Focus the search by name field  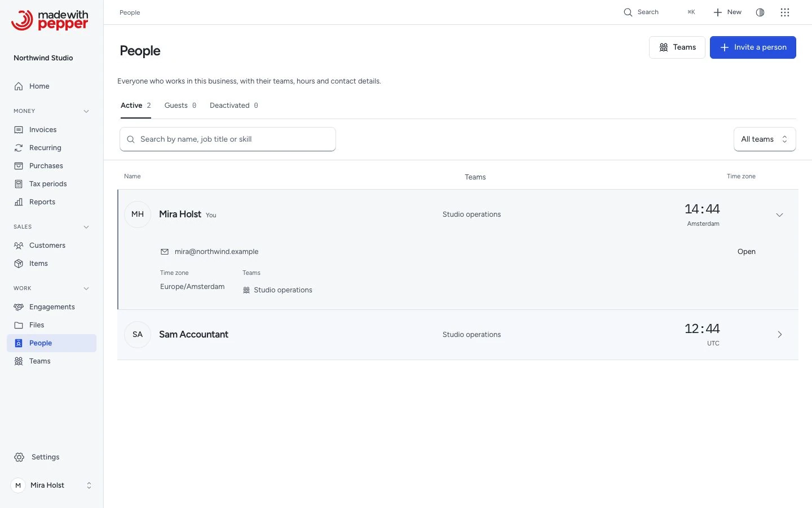[228, 139]
